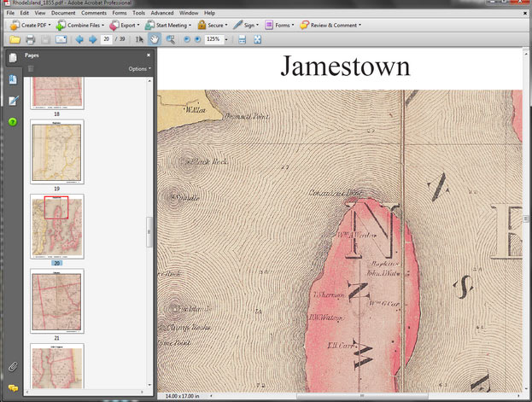This screenshot has height=402, width=532.
Task: Click the Email envelope icon
Action: pos(61,40)
